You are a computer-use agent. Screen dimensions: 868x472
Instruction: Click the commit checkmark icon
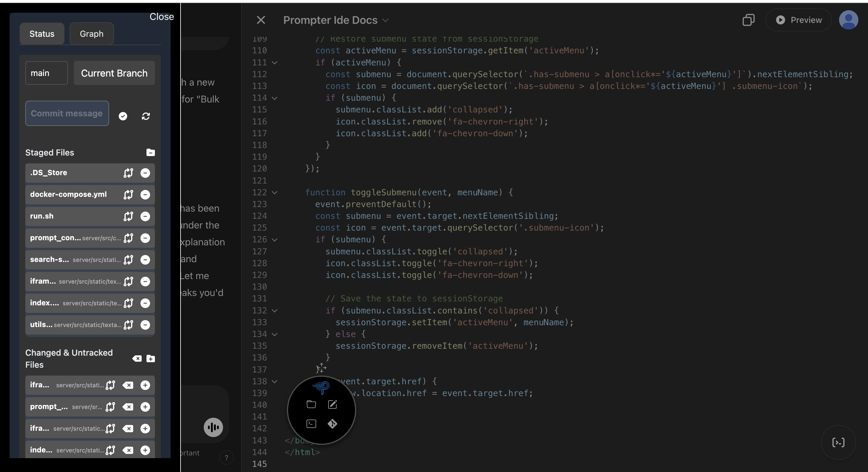pos(123,116)
